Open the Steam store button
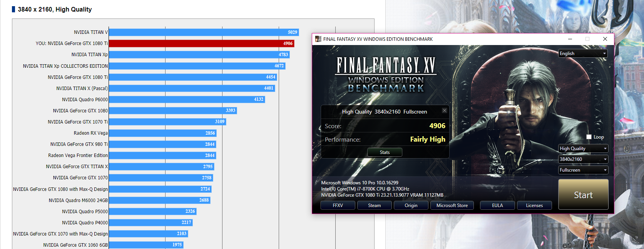This screenshot has width=644, height=249. pos(375,206)
